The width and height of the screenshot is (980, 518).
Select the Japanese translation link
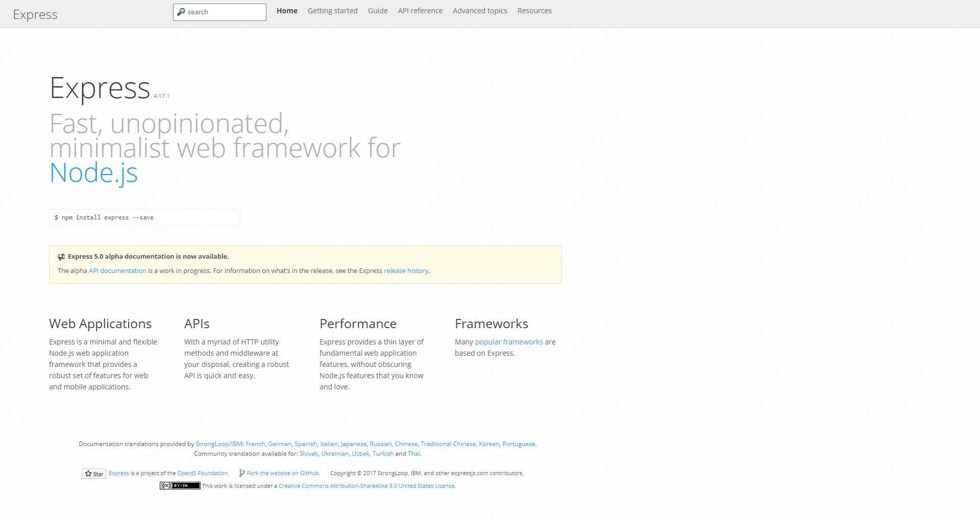pyautogui.click(x=354, y=444)
